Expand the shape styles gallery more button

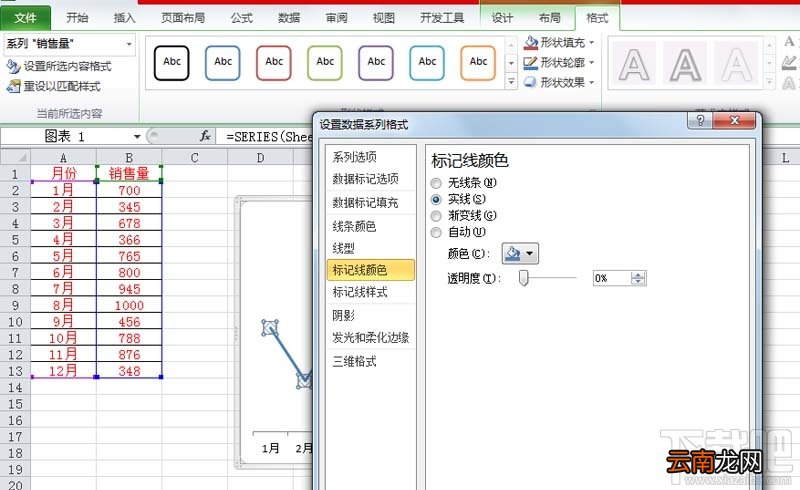pyautogui.click(x=511, y=81)
